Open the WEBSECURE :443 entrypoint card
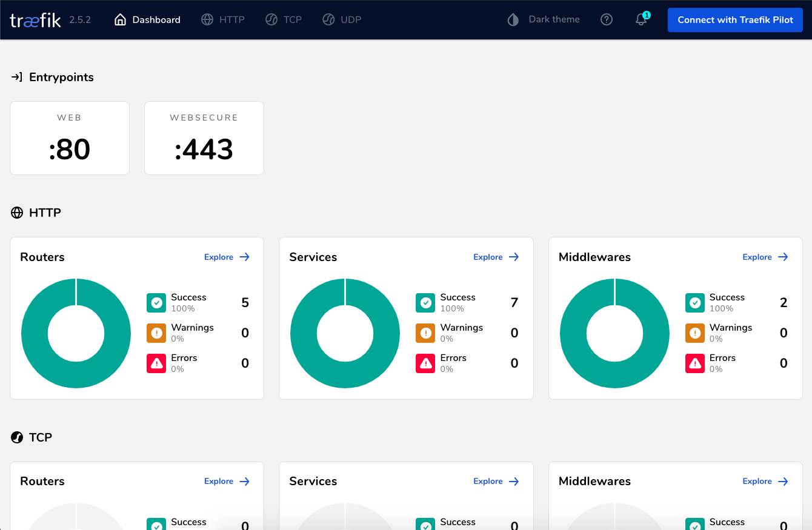The width and height of the screenshot is (812, 530). click(204, 137)
